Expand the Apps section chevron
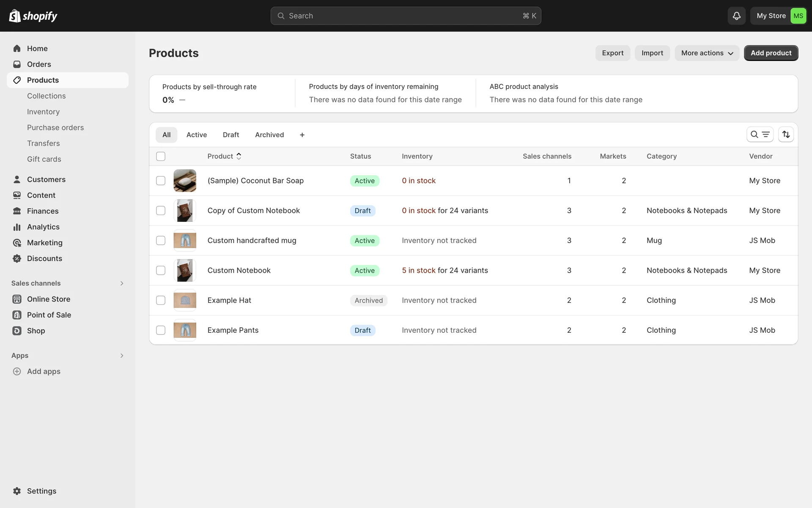The image size is (812, 508). coord(122,356)
